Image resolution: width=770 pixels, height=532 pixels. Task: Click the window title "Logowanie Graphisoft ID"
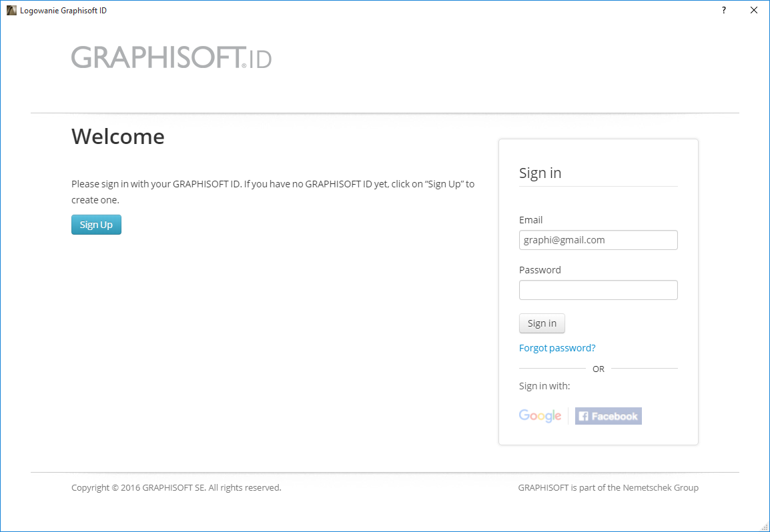coord(63,11)
